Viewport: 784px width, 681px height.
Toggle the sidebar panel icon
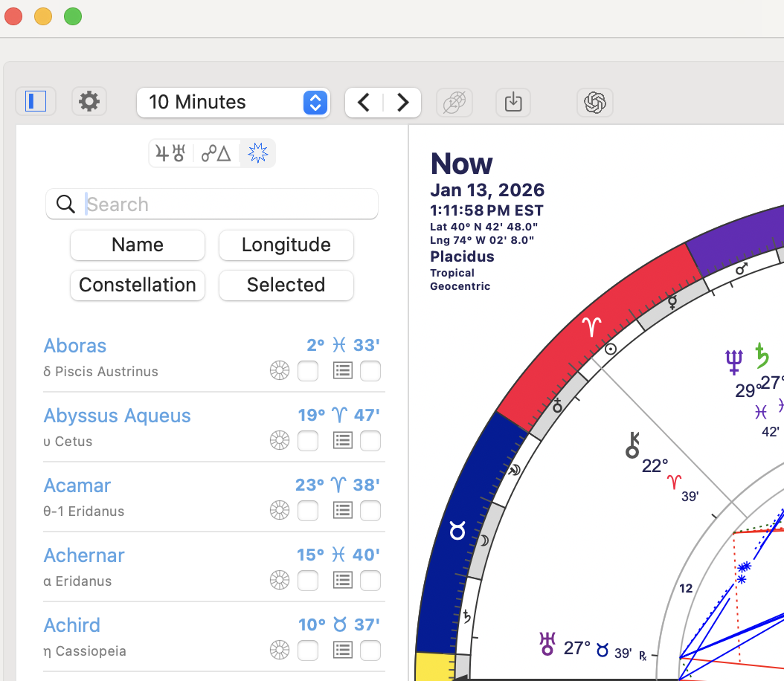click(x=36, y=101)
